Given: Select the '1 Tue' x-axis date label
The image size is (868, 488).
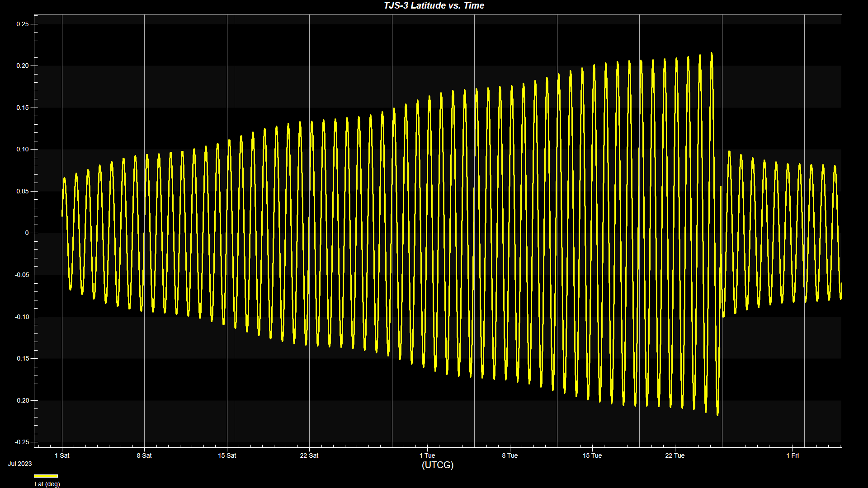Looking at the screenshot, I should click(x=427, y=455).
